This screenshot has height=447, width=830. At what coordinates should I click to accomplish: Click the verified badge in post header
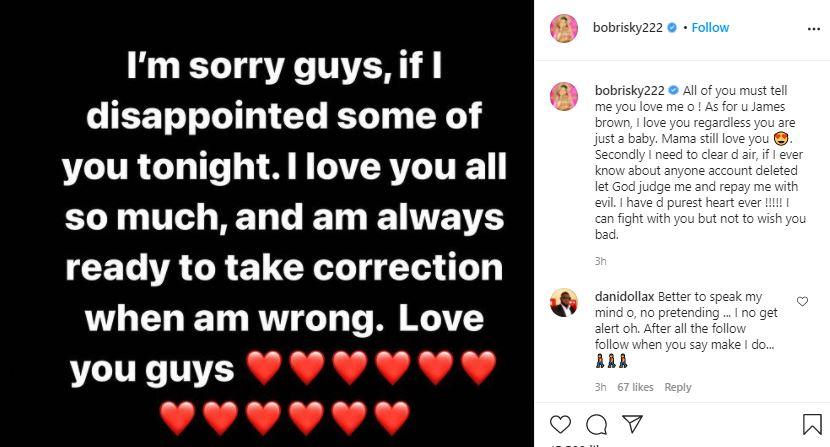674,28
